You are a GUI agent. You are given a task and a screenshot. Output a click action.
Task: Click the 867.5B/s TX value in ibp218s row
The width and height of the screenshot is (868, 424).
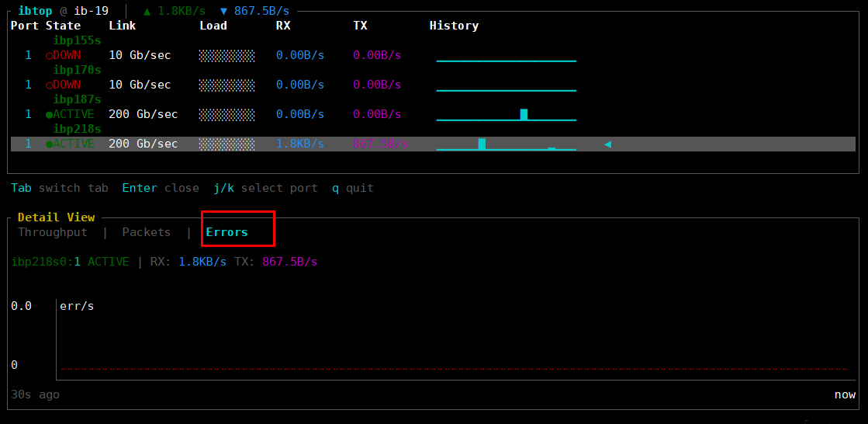click(380, 144)
